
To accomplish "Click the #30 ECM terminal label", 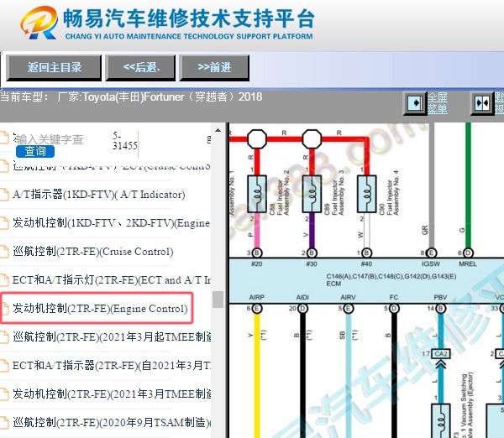I will point(312,264).
